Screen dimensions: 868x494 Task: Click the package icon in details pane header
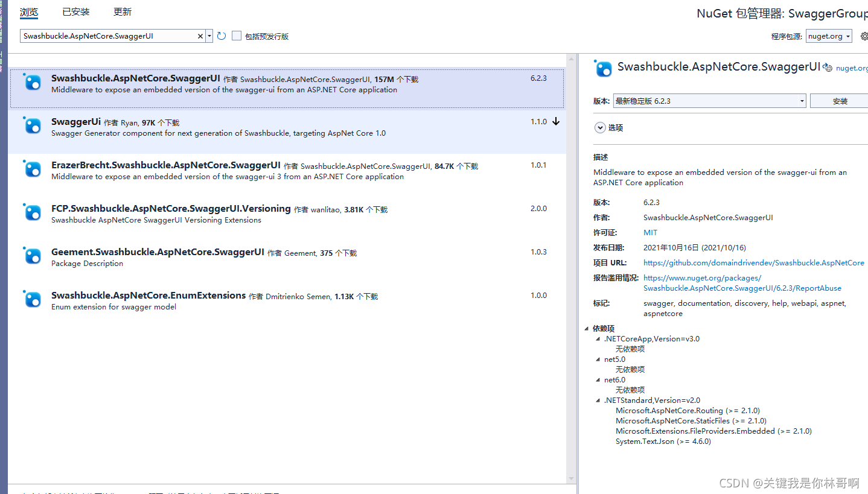click(603, 68)
